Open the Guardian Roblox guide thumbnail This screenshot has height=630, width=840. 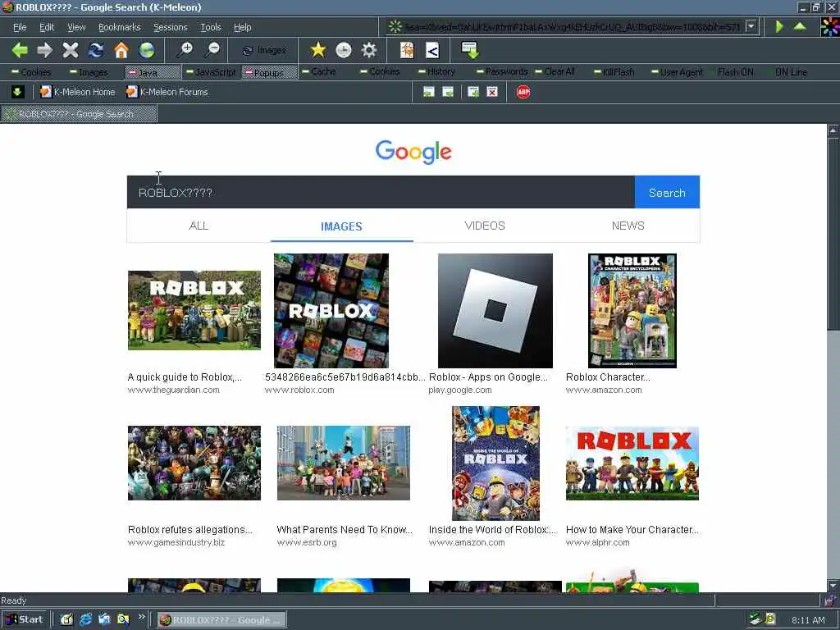(194, 310)
